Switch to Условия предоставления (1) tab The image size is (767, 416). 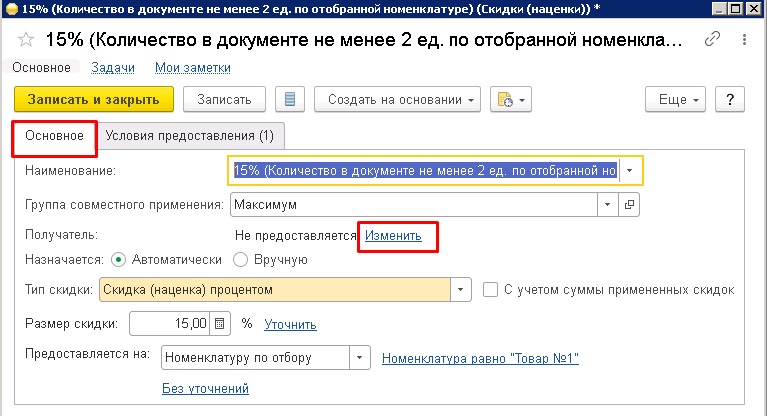click(190, 136)
